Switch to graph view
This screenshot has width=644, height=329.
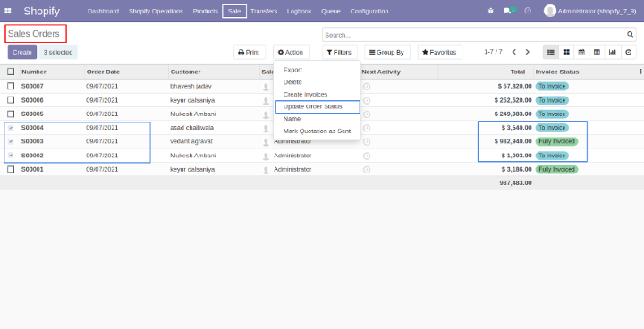tap(613, 52)
